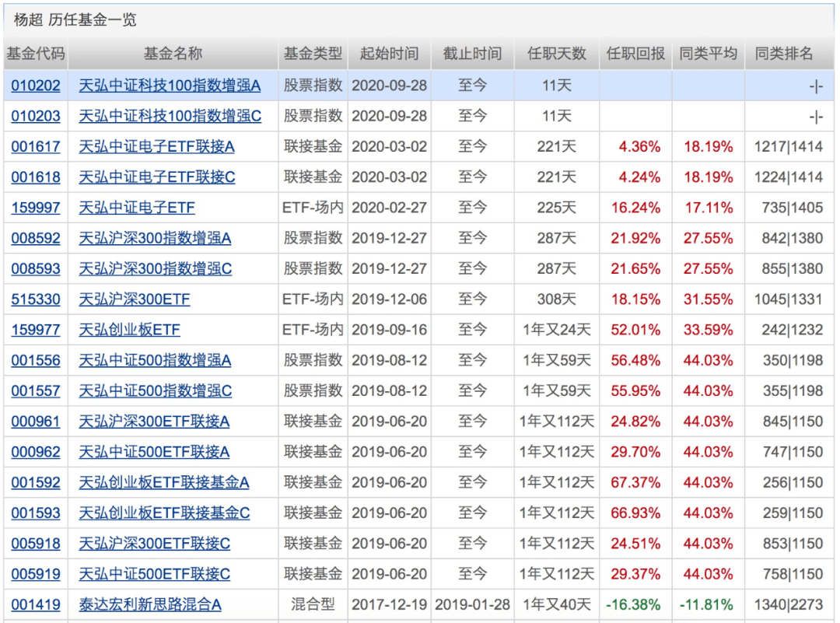Click the 基金代码 column header
The width and height of the screenshot is (840, 623).
35,54
